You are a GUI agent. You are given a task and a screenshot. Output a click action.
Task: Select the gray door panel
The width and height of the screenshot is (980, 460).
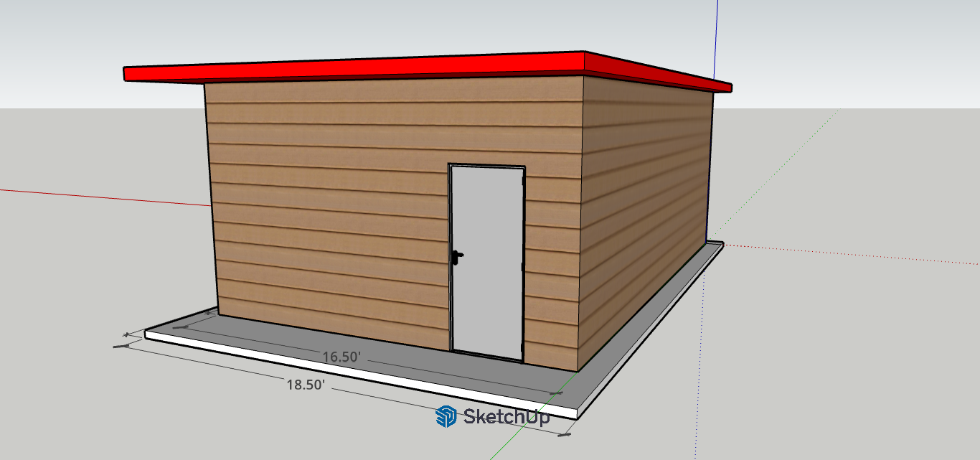(x=486, y=287)
